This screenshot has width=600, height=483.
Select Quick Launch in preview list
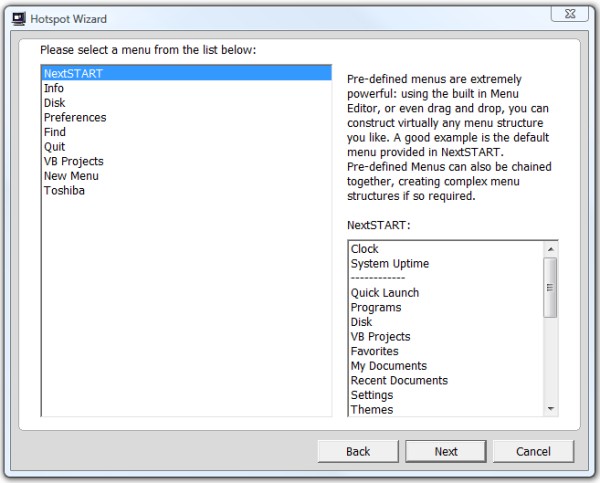[385, 293]
